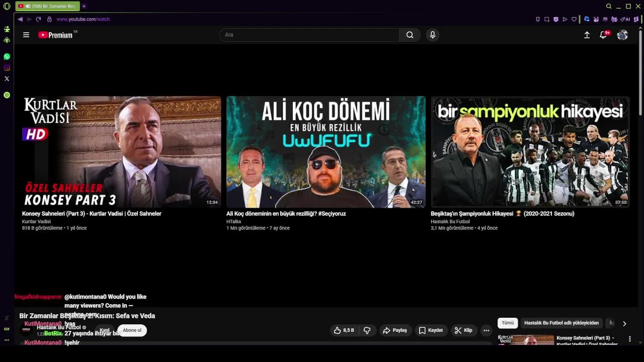Click the Opera GX logo menu
Image resolution: width=644 pixels, height=362 pixels.
[x=7, y=6]
